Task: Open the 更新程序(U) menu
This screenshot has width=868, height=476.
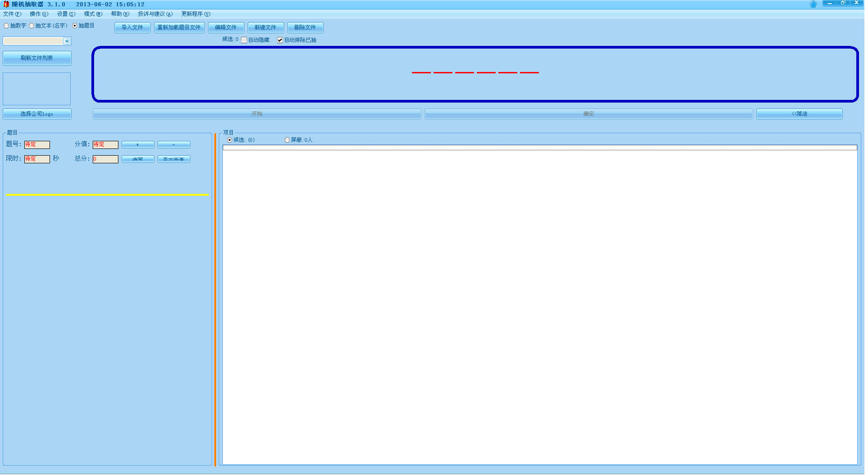Action: pos(196,14)
